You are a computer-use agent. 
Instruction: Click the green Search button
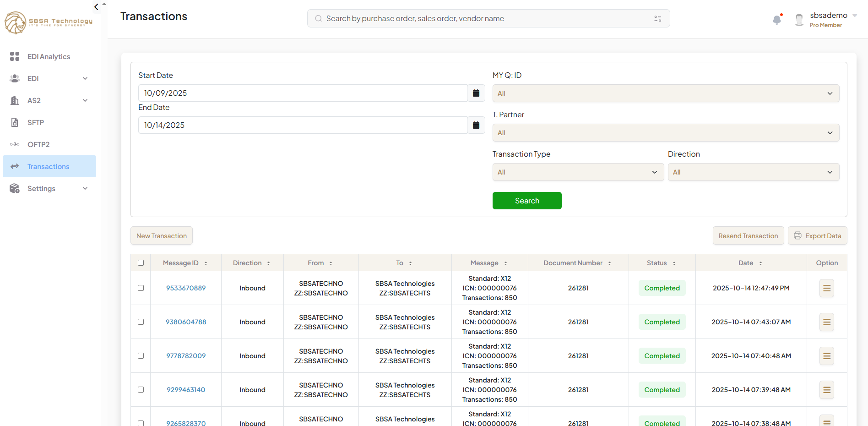pyautogui.click(x=527, y=201)
